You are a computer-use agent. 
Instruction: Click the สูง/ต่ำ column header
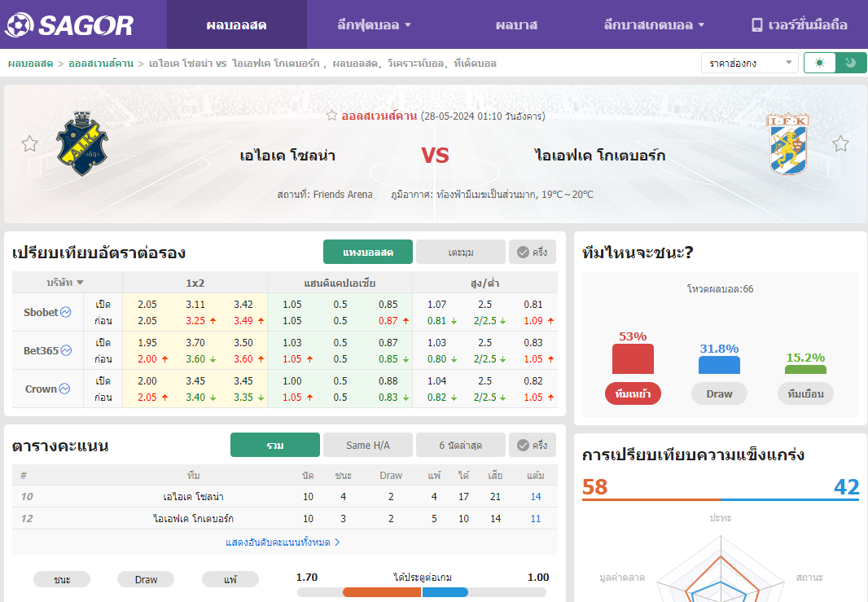(485, 283)
